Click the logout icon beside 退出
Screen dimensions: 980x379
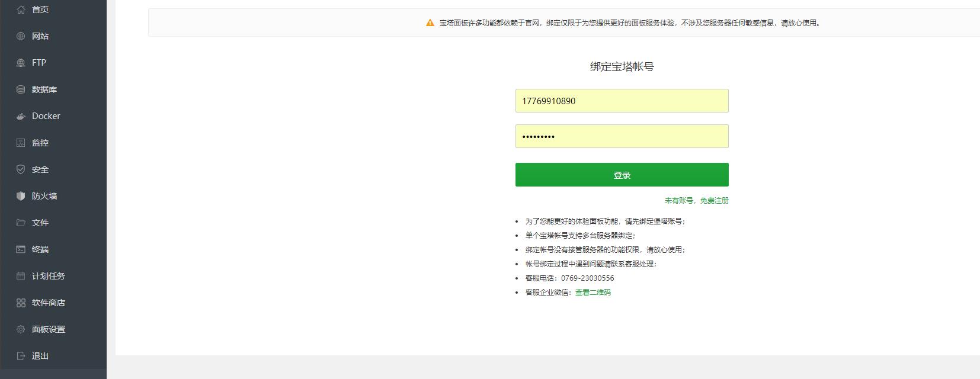pos(21,356)
